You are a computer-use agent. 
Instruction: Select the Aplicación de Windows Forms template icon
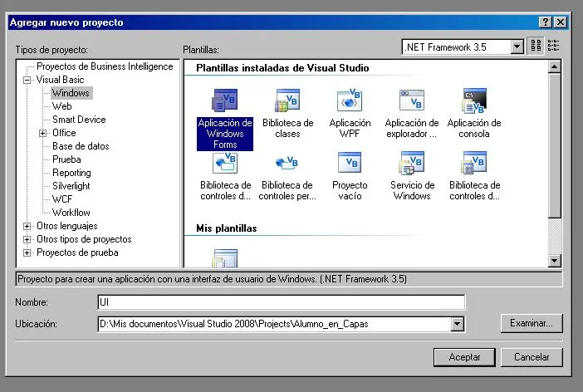224,100
